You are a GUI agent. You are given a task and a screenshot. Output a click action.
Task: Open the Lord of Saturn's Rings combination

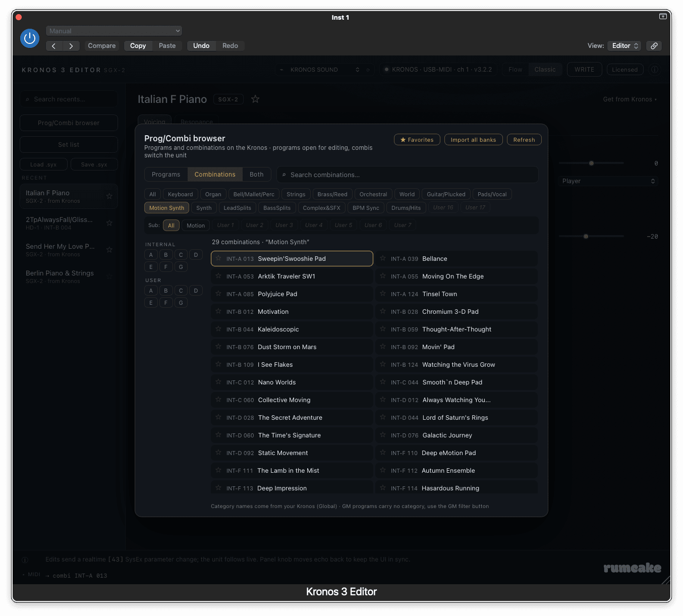click(457, 418)
